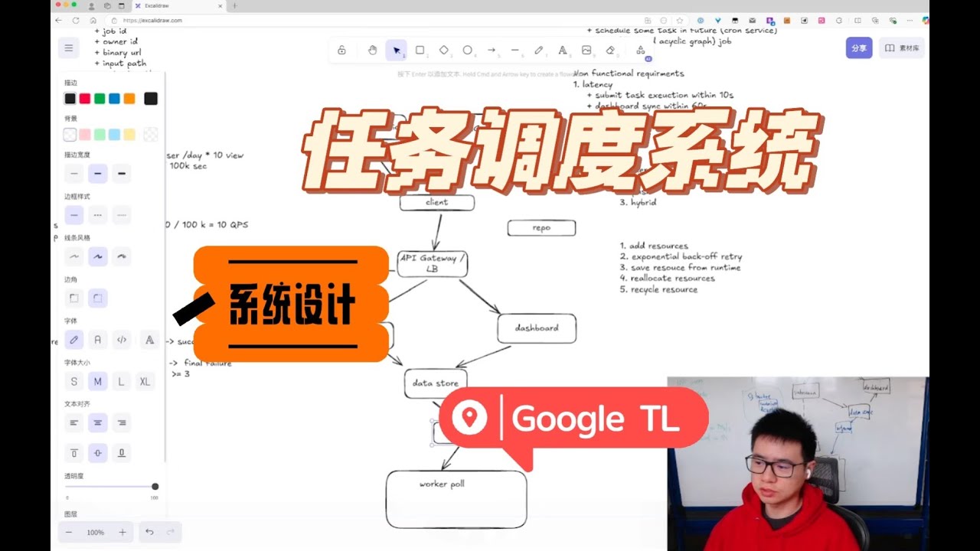
Task: Open the custom stroke color picker
Action: (151, 99)
